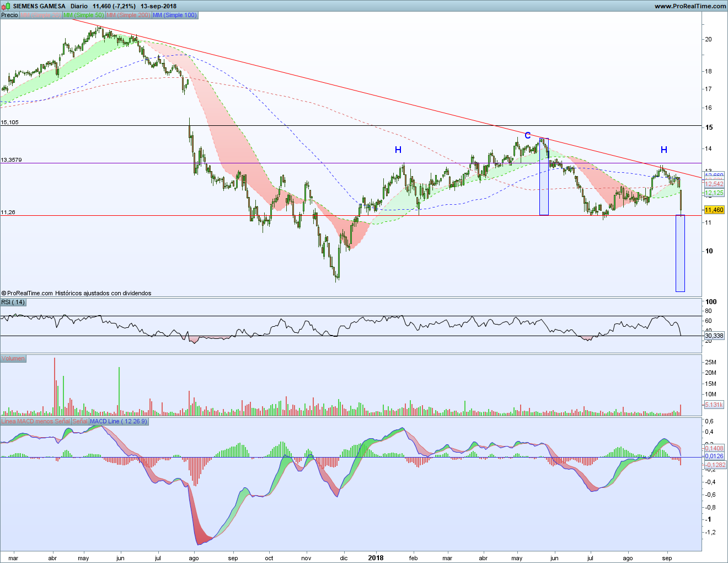728x563 pixels.
Task: Select the Precio label tab
Action: (x=9, y=15)
